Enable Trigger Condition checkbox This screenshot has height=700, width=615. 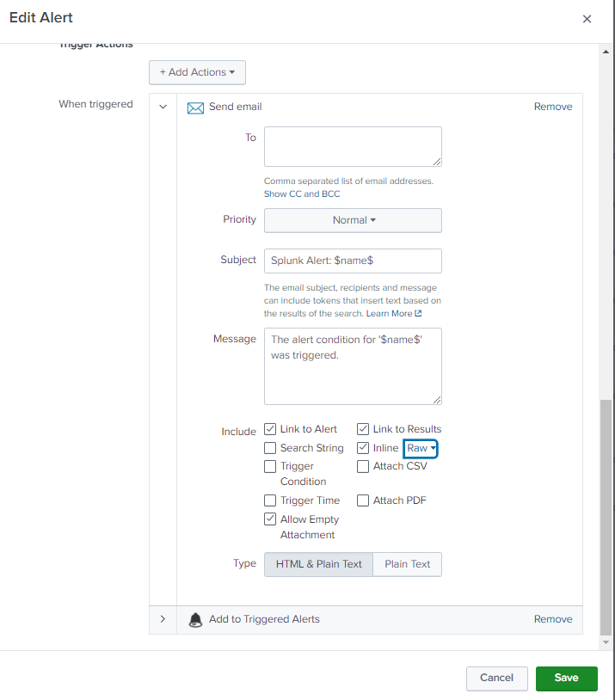click(x=270, y=466)
